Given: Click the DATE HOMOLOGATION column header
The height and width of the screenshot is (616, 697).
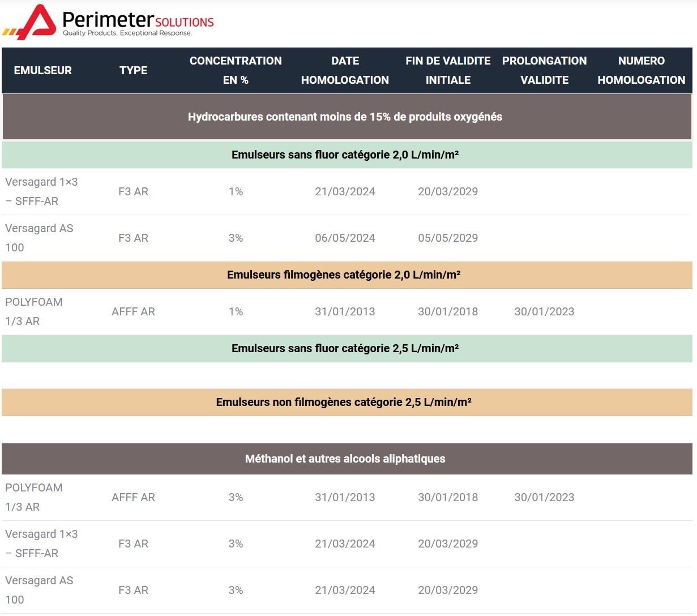Looking at the screenshot, I should [345, 70].
